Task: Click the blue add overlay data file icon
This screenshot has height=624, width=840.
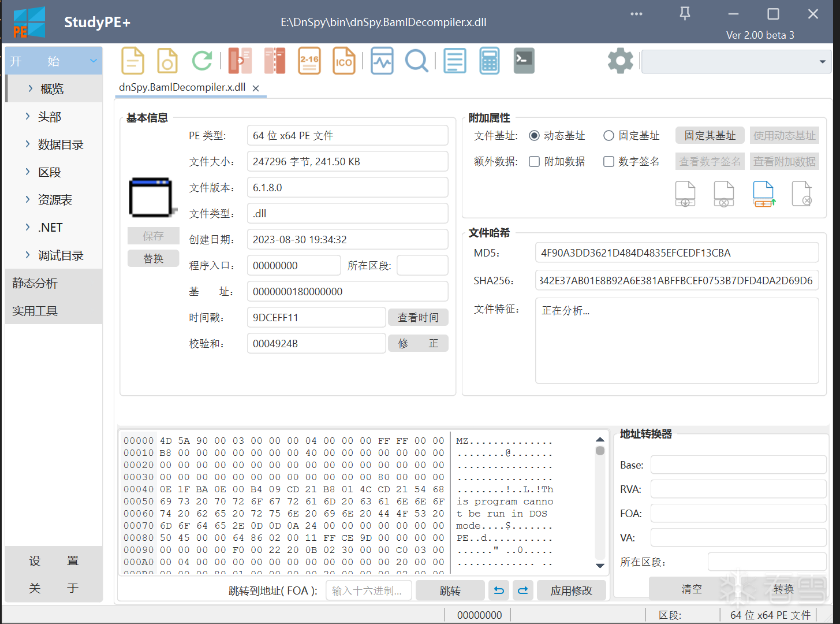Action: click(764, 194)
